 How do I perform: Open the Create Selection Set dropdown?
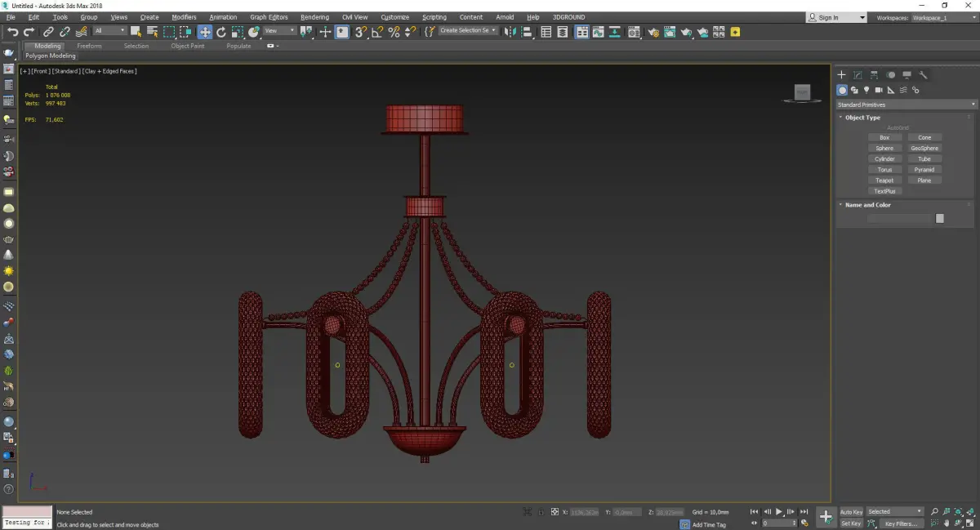(x=468, y=31)
